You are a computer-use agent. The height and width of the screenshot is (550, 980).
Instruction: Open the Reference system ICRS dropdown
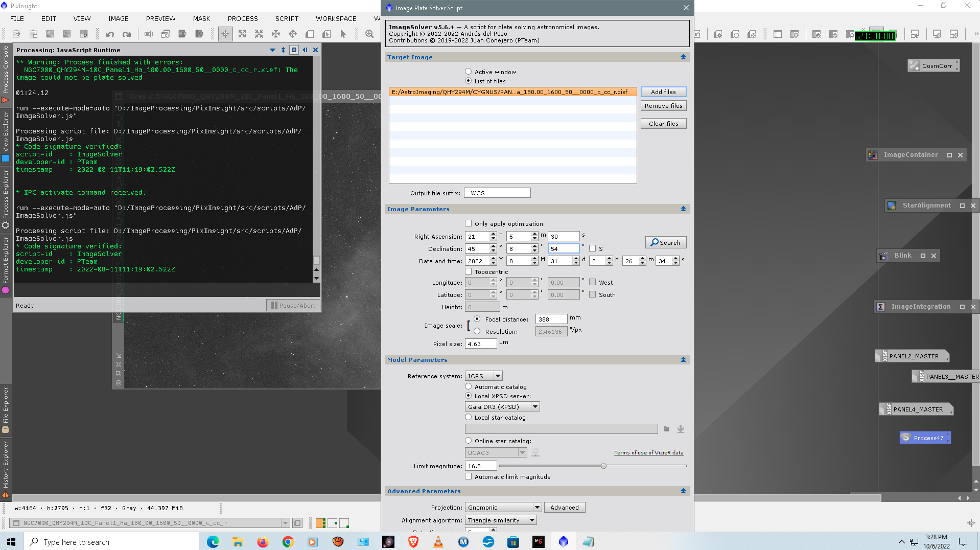(x=483, y=376)
